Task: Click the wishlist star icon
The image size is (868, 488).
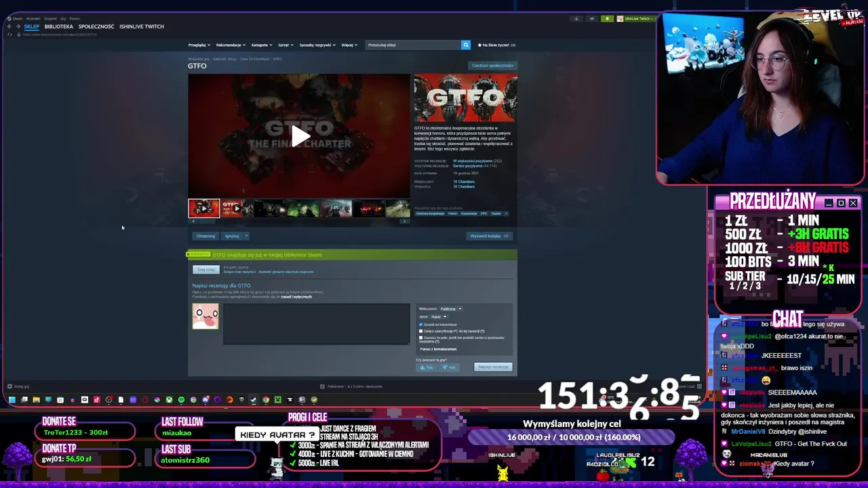Action: [x=479, y=45]
